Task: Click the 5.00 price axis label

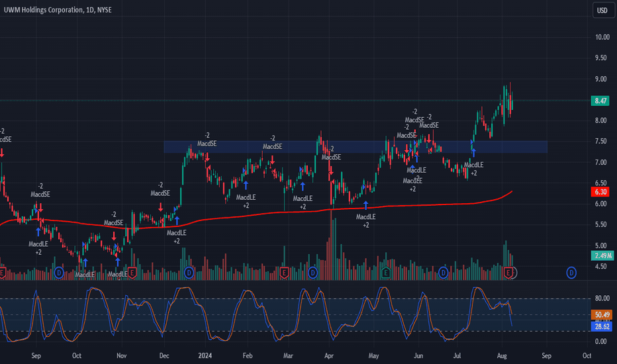Action: (x=601, y=246)
